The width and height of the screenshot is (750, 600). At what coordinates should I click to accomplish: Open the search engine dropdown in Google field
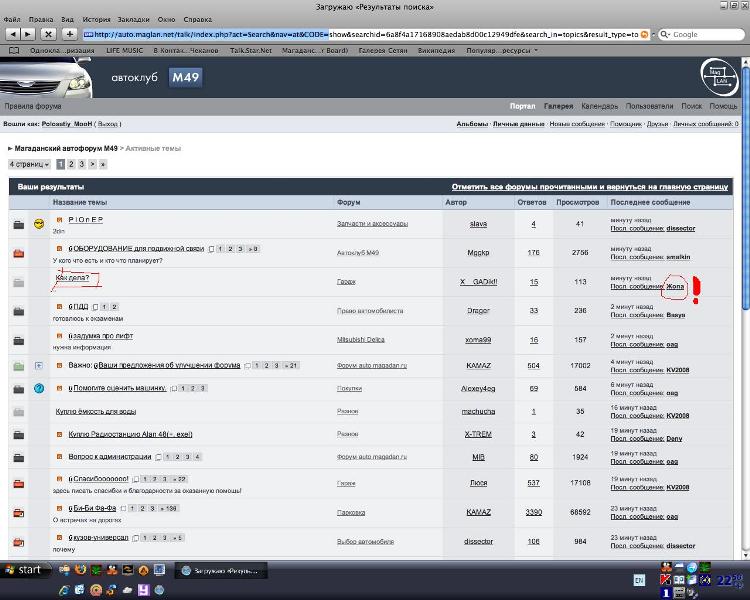665,34
